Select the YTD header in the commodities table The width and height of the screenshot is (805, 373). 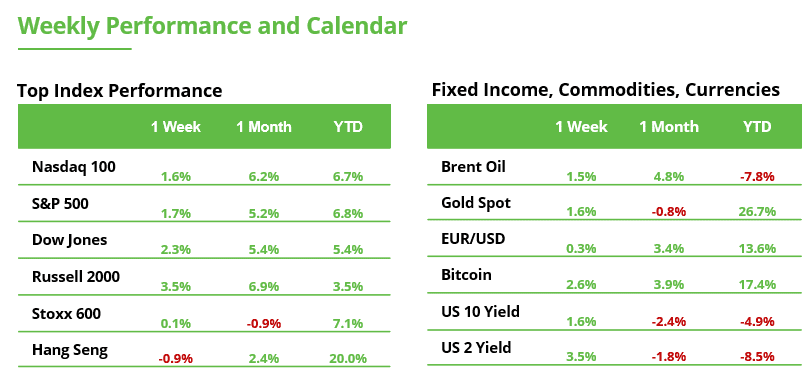tap(757, 127)
